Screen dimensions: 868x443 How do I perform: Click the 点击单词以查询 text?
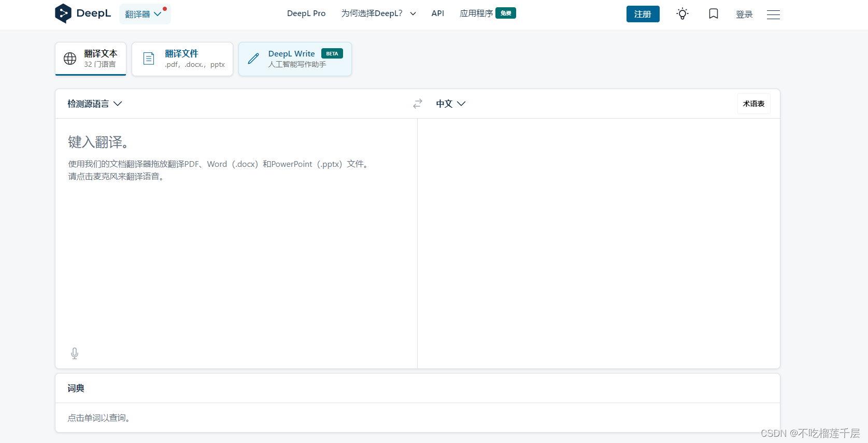click(x=98, y=418)
